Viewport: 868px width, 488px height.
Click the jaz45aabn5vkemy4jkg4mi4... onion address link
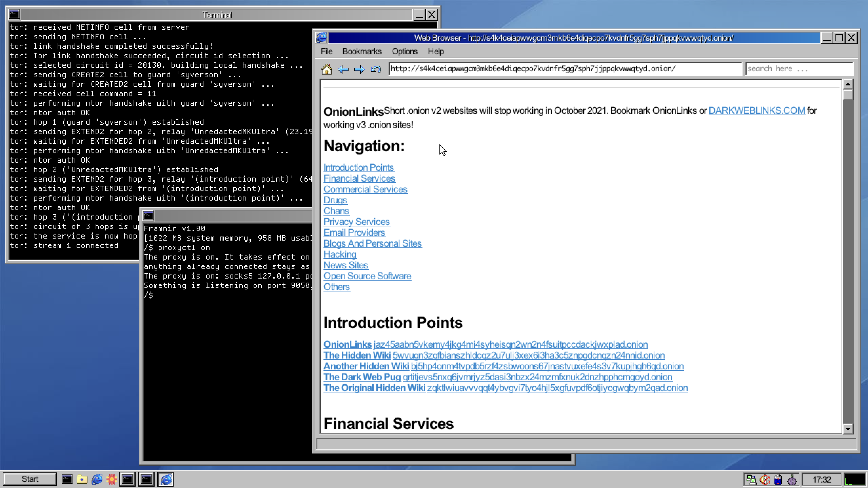tap(510, 345)
